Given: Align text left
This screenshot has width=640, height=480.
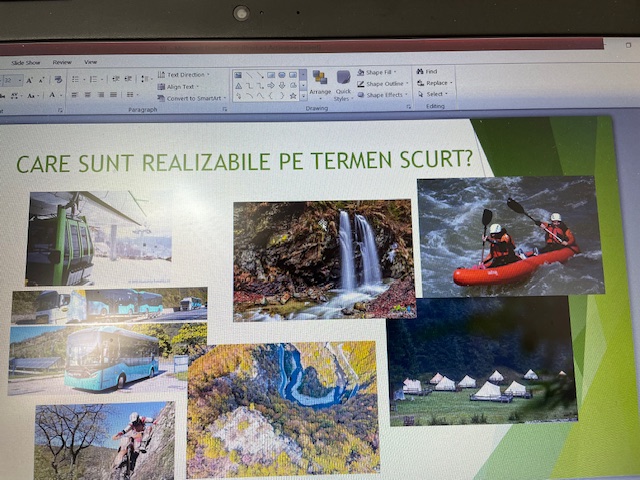Looking at the screenshot, I should [74, 95].
